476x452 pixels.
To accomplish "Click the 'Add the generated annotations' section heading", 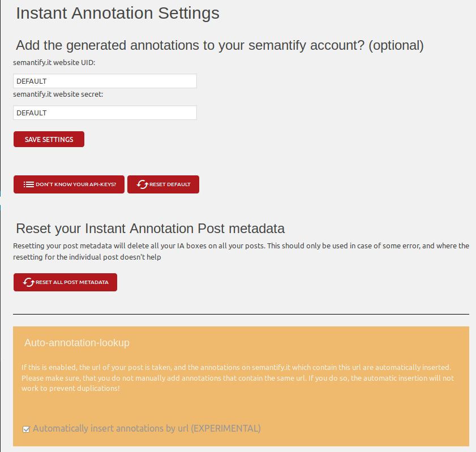I will coord(220,45).
